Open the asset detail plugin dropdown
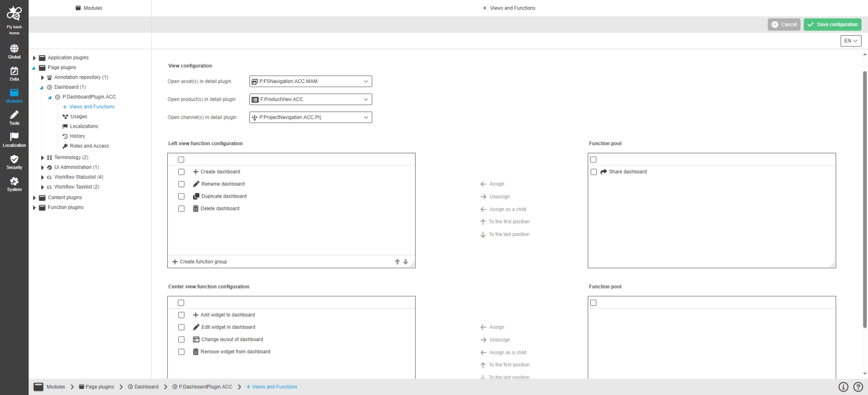The image size is (868, 395). tap(311, 81)
